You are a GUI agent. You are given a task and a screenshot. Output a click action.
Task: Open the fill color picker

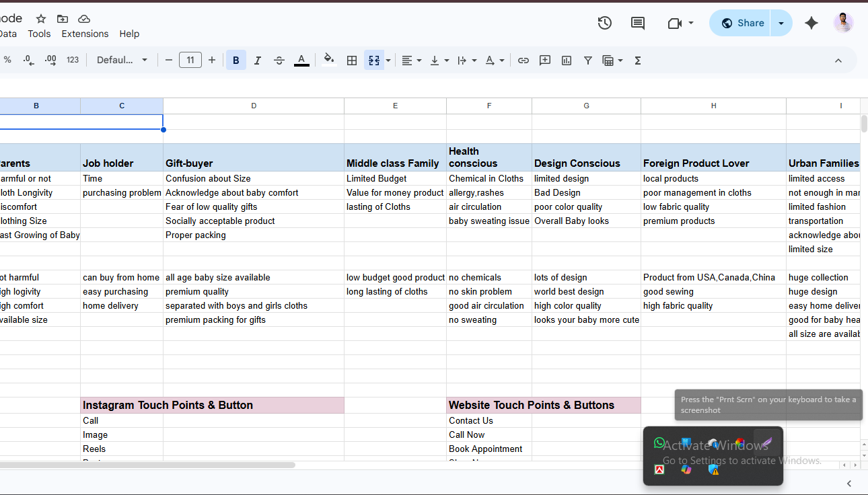(x=328, y=61)
